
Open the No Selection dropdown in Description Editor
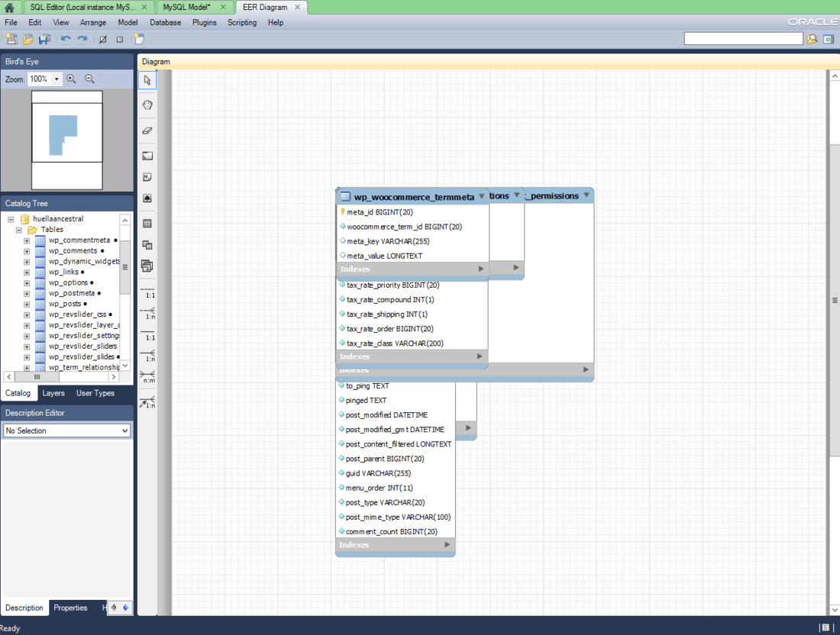click(x=67, y=430)
